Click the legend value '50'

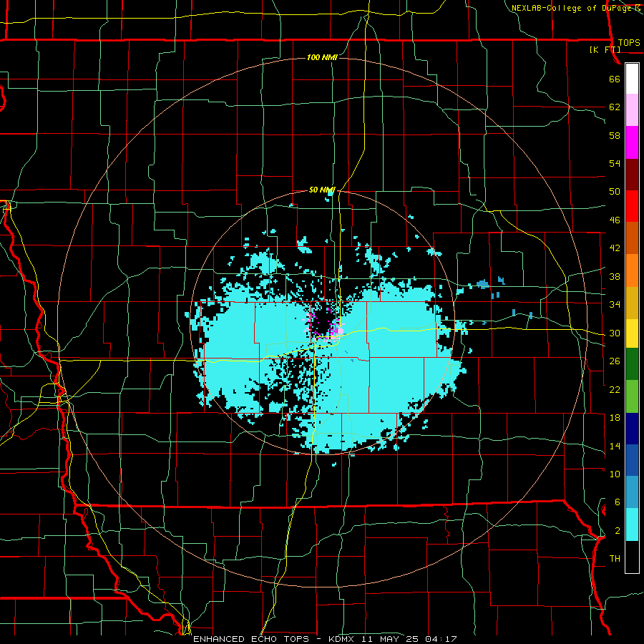coord(615,192)
